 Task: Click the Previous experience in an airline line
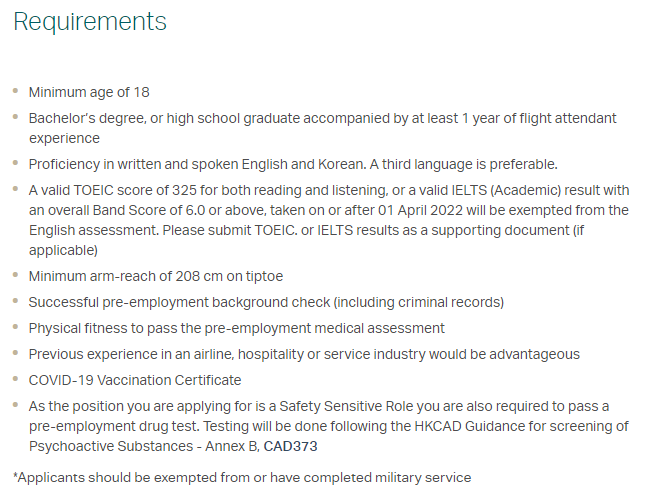[304, 354]
